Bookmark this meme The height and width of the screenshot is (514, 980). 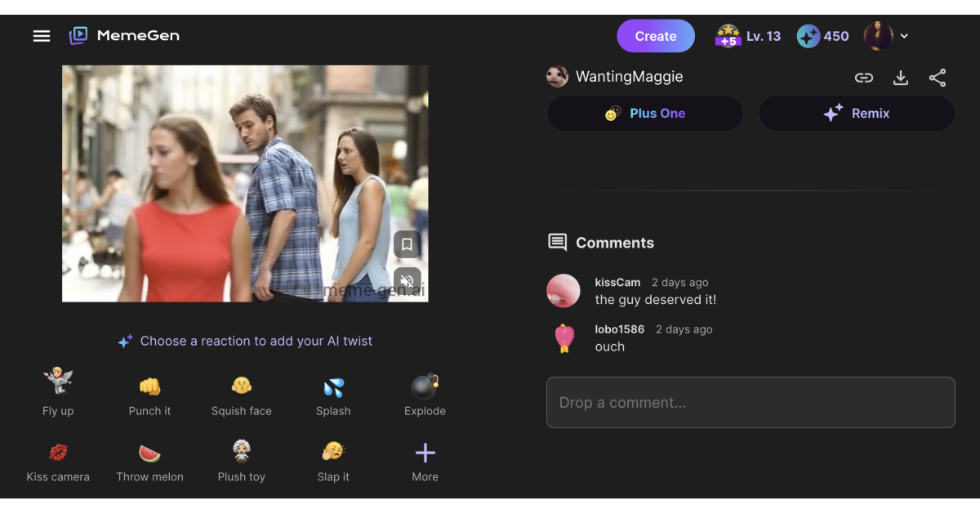407,244
